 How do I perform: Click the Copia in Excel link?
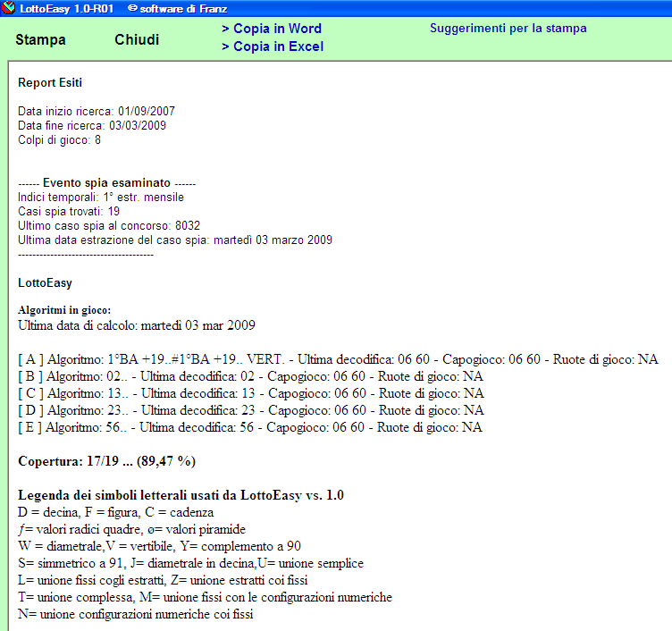(273, 46)
